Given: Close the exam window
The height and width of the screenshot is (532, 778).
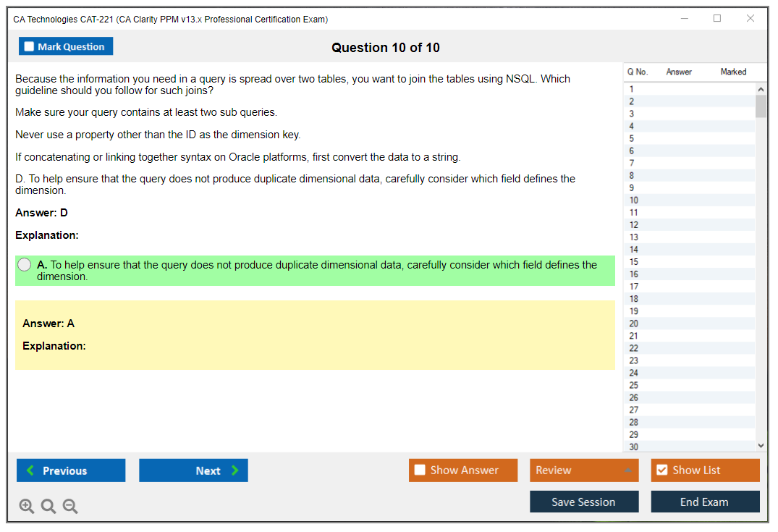Looking at the screenshot, I should [750, 19].
